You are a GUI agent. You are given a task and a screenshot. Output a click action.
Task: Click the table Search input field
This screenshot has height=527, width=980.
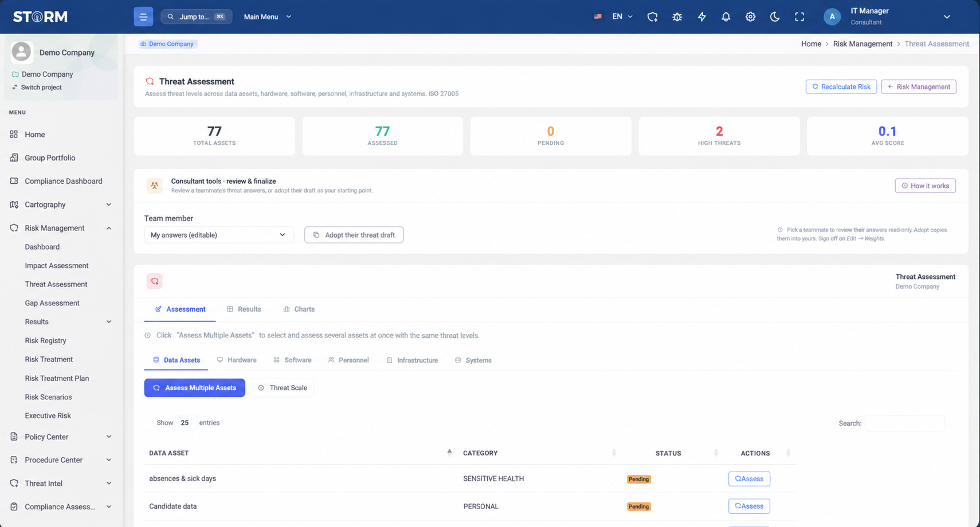tap(904, 423)
